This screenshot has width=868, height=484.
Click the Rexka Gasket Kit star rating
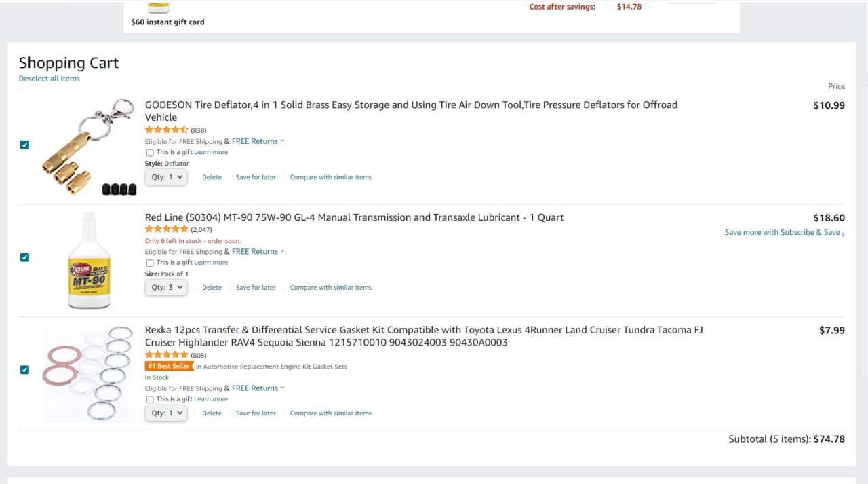pyautogui.click(x=166, y=355)
